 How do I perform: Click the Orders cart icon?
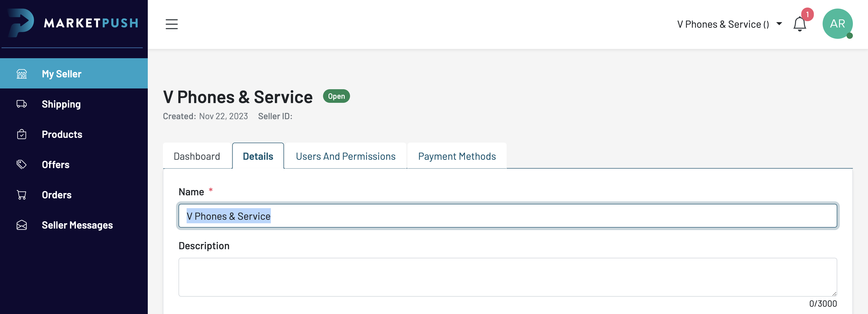click(x=22, y=195)
